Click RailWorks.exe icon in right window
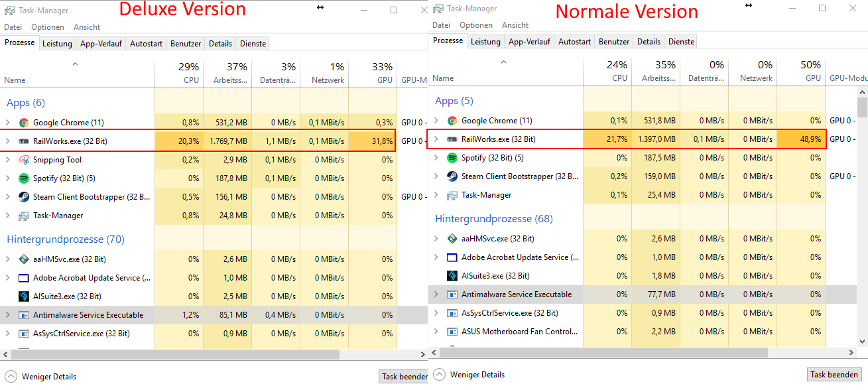The height and width of the screenshot is (390, 868). click(x=452, y=139)
